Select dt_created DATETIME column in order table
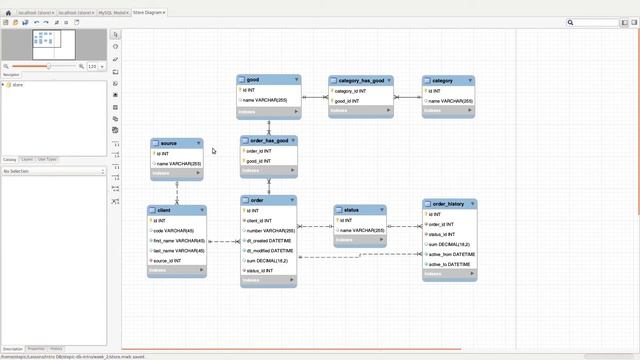This screenshot has height=360, width=640. point(269,241)
